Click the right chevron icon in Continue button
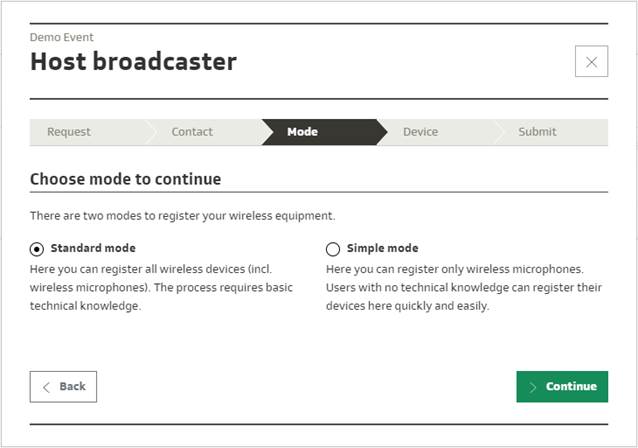The width and height of the screenshot is (638, 448). 533,387
